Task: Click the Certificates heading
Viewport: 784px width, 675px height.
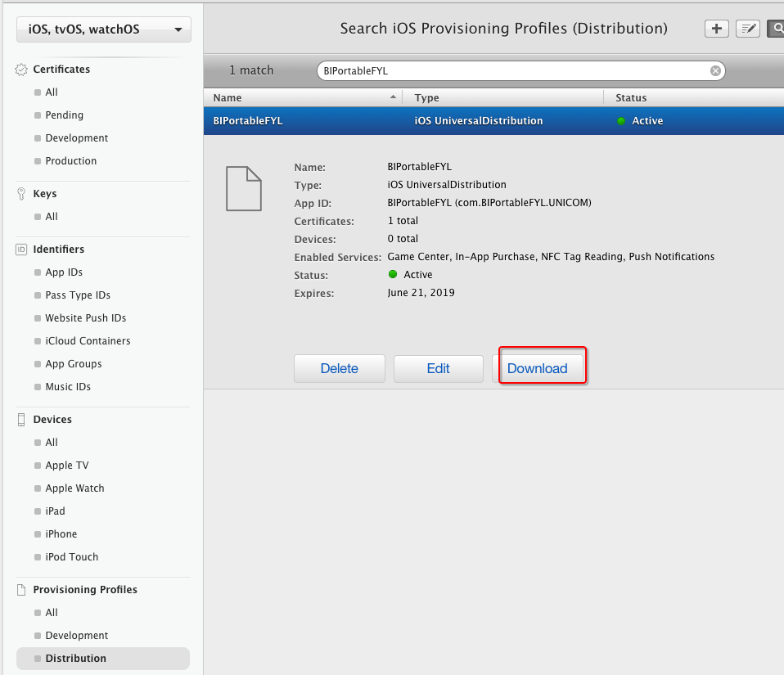Action: pos(61,70)
